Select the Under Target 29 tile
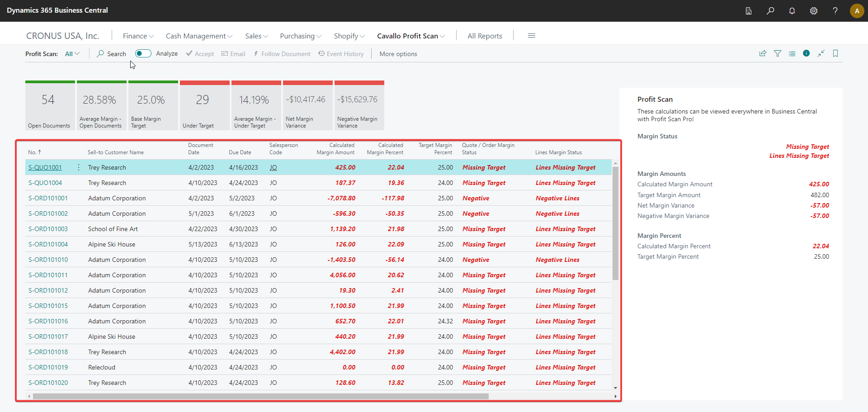 click(x=204, y=106)
